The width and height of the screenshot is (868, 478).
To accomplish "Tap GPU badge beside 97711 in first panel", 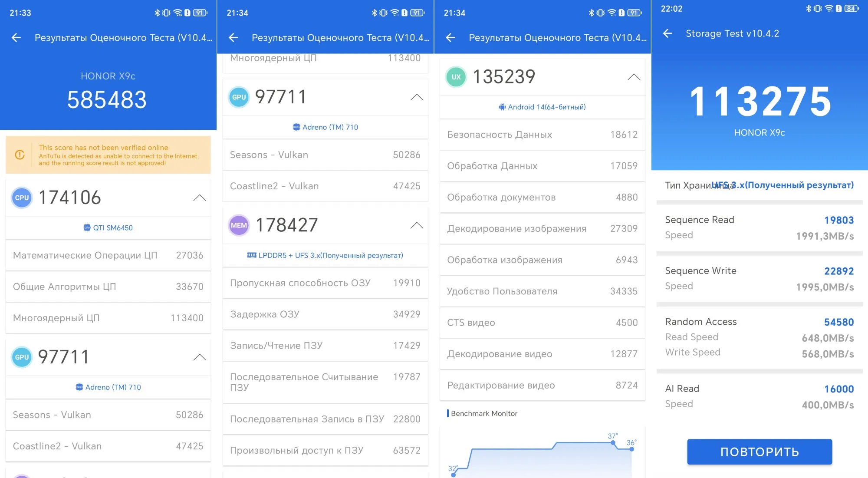I will tap(22, 357).
